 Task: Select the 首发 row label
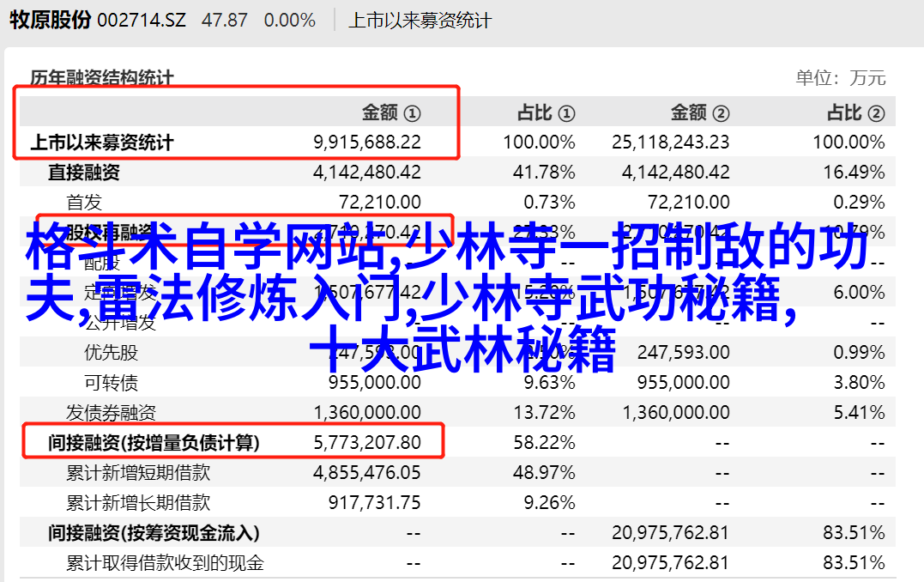[x=84, y=203]
